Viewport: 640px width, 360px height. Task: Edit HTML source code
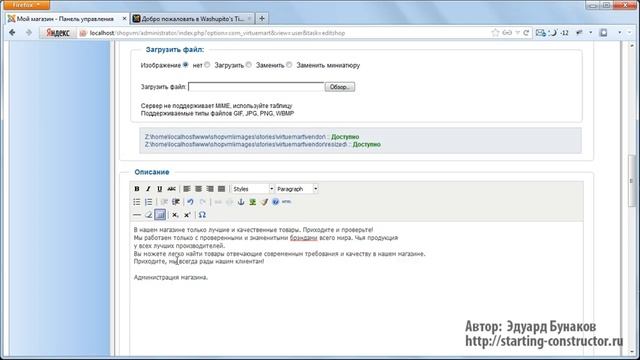[287, 202]
